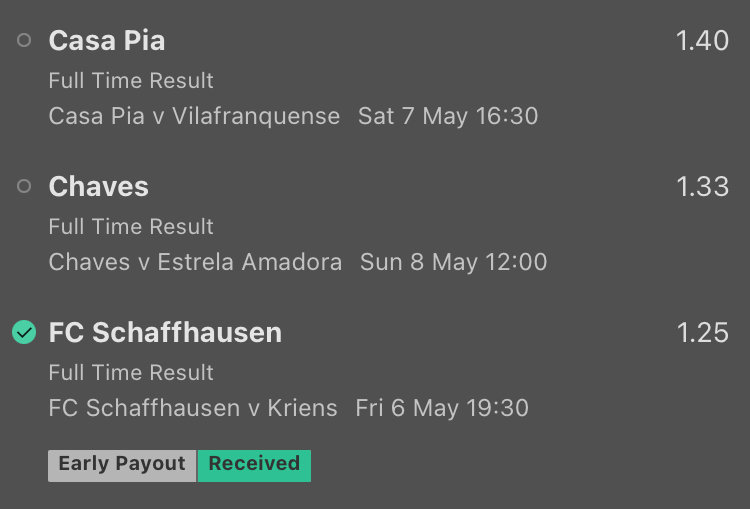Click Full Time Result under Chaves

click(x=131, y=226)
